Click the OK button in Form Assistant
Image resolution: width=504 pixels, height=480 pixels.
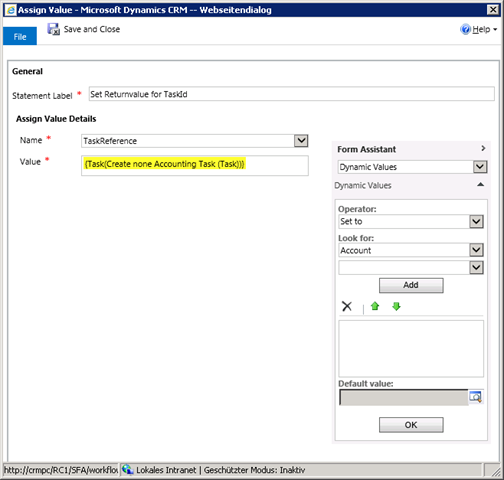point(411,425)
